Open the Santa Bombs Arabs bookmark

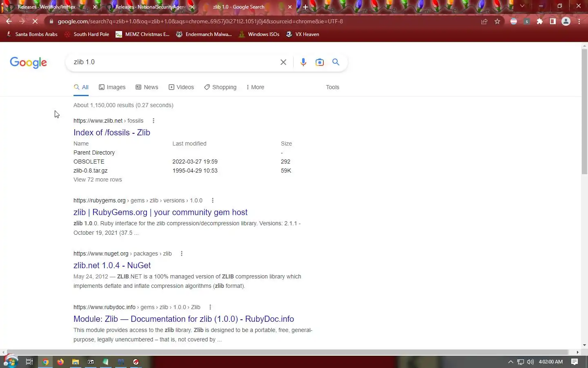(x=32, y=34)
